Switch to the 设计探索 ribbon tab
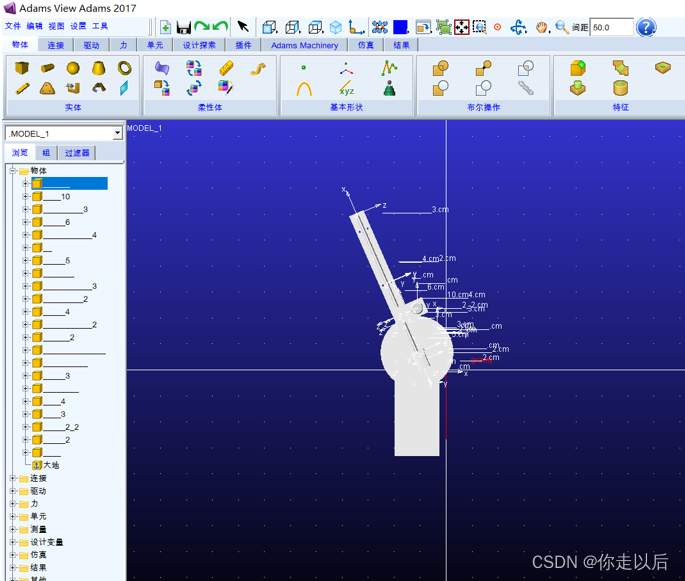The height and width of the screenshot is (581, 685). point(199,45)
